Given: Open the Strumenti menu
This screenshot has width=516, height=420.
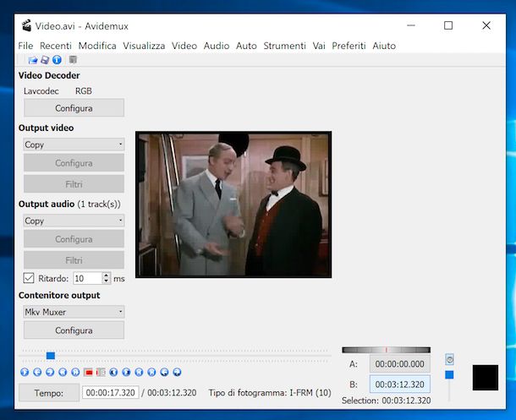Looking at the screenshot, I should [285, 46].
